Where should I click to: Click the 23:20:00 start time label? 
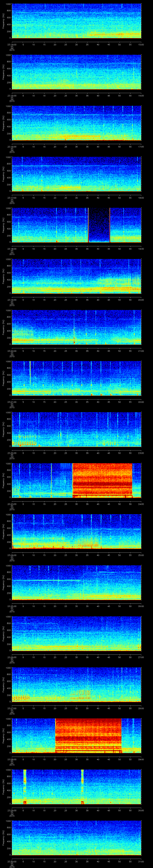(12, 351)
